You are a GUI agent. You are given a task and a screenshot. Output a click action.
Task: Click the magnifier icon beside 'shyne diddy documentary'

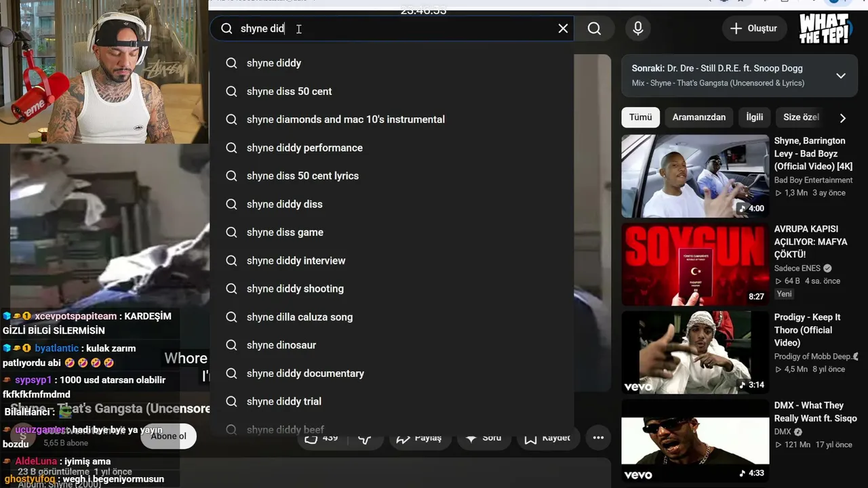pos(231,373)
